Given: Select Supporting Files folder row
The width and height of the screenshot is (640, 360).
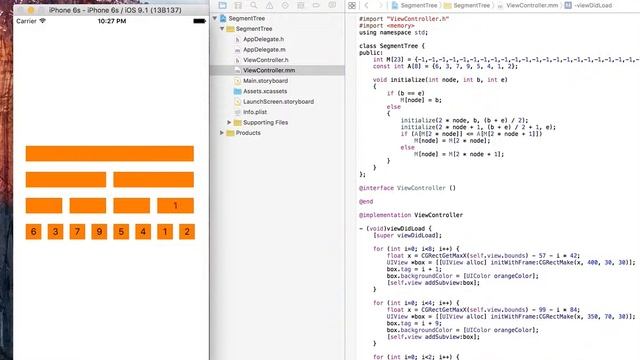Looking at the screenshot, I should click(x=277, y=122).
